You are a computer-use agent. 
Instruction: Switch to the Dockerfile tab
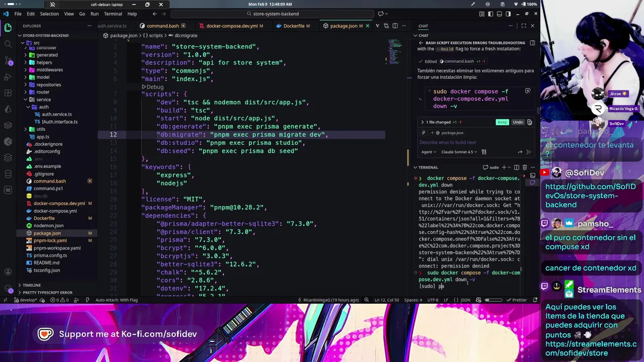pos(294,26)
